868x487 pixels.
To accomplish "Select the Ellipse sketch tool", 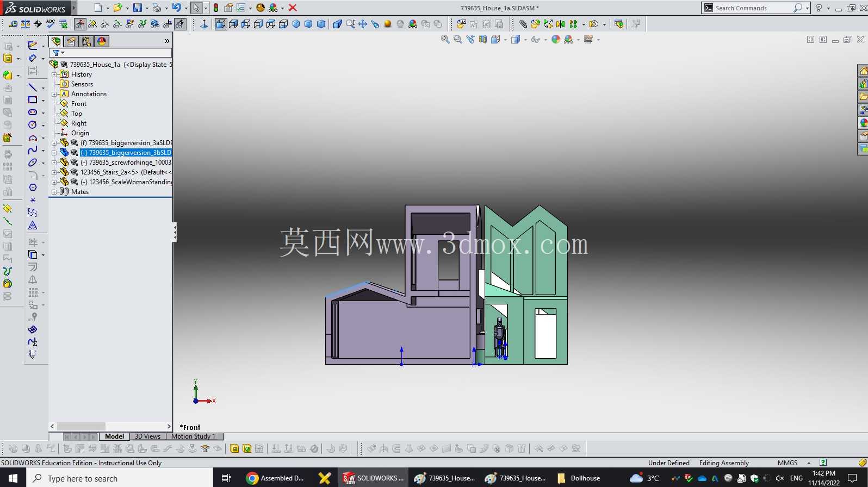I will [x=33, y=163].
